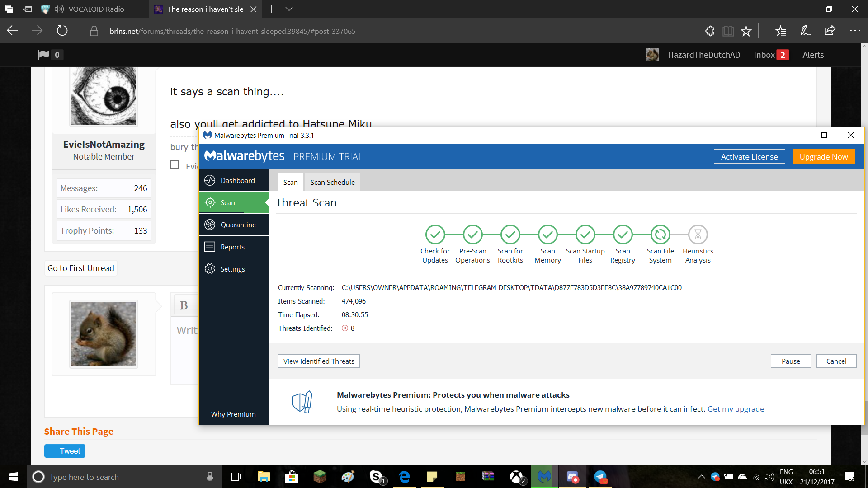This screenshot has height=488, width=868.
Task: Open a new browser tab
Action: point(271,9)
